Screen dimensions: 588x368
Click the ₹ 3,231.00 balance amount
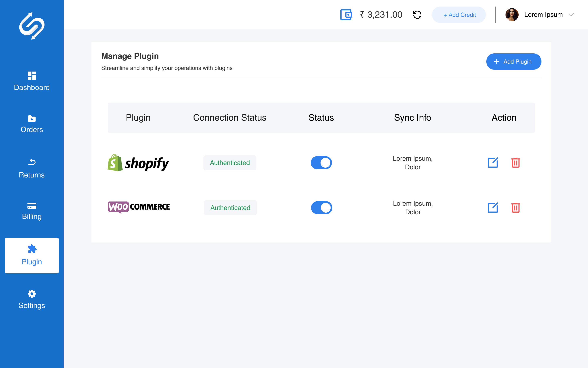(381, 15)
